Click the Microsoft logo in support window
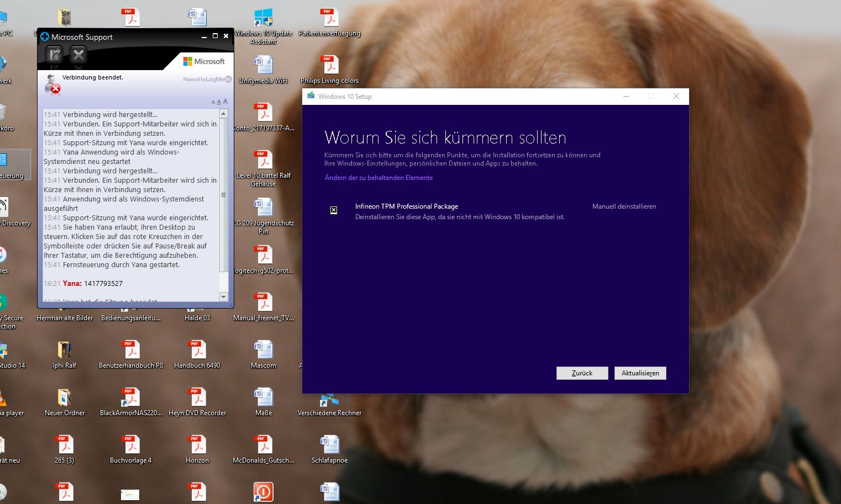 204,61
